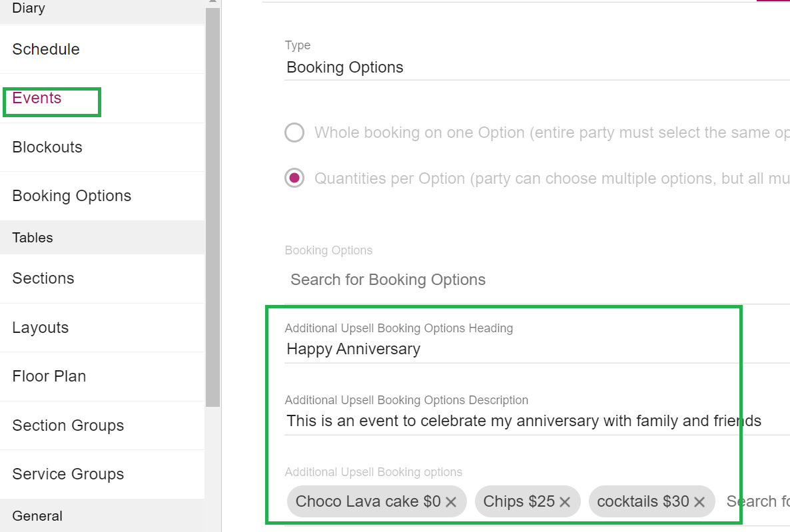Open the Sections page
This screenshot has height=532, width=790.
(x=43, y=278)
